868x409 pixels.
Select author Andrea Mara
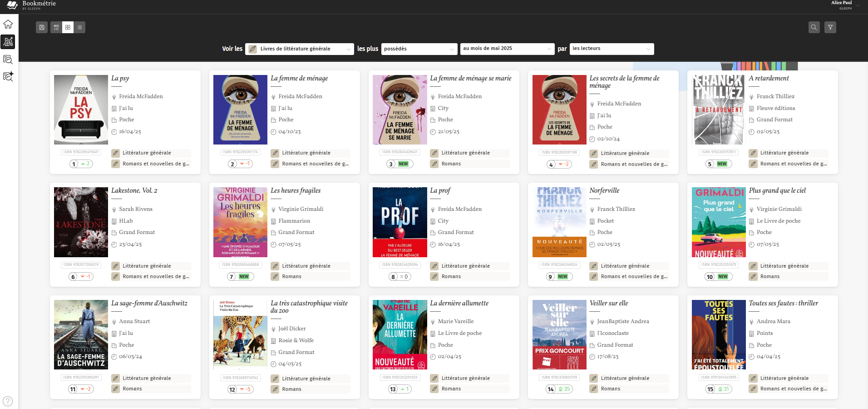(x=773, y=321)
